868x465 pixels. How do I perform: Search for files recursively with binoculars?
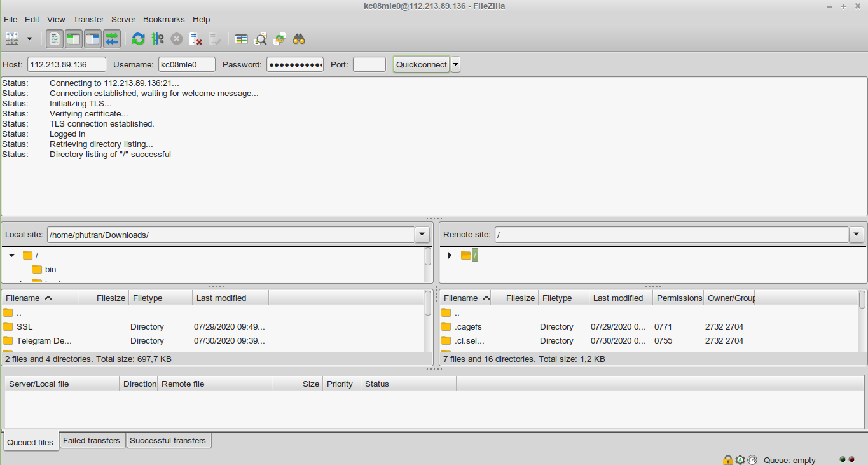pos(299,39)
